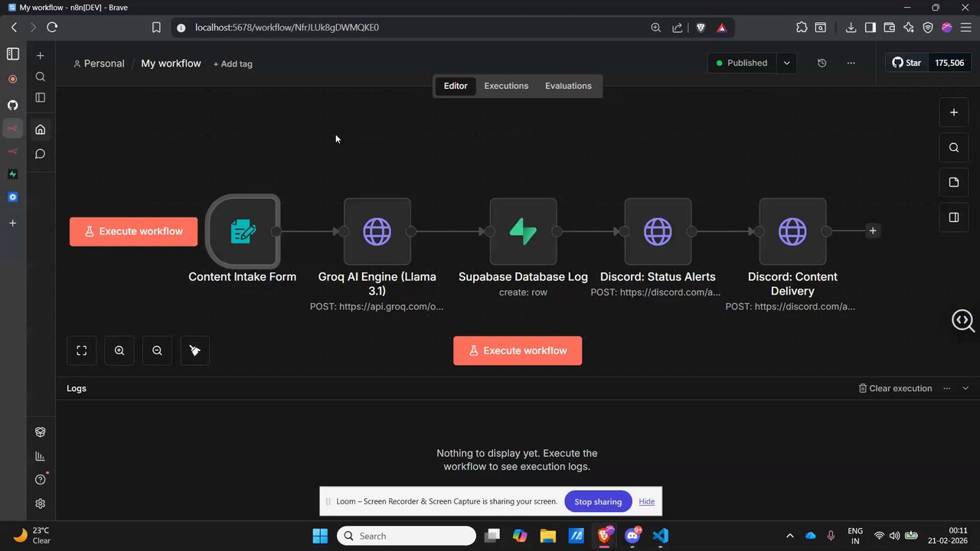Bookmark this page in Brave
Screen dimensions: 980x551
(x=156, y=27)
